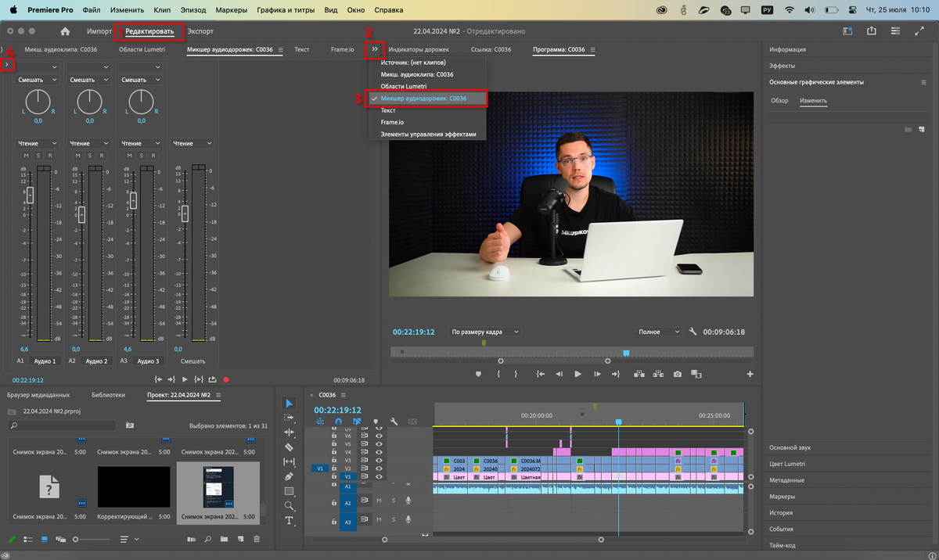The width and height of the screenshot is (939, 560).
Task: Toggle Linked Selection in timeline
Action: [x=357, y=422]
